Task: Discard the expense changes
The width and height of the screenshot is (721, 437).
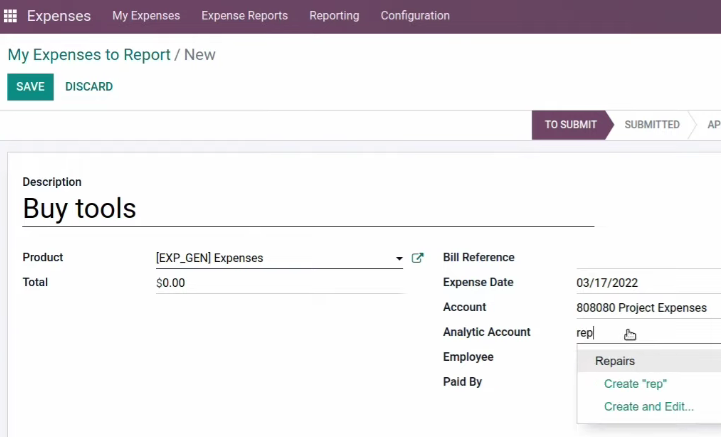Action: (x=89, y=87)
